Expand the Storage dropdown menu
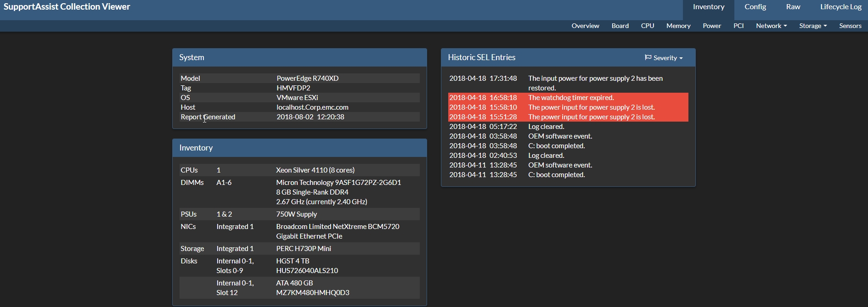The height and width of the screenshot is (307, 868). (812, 26)
